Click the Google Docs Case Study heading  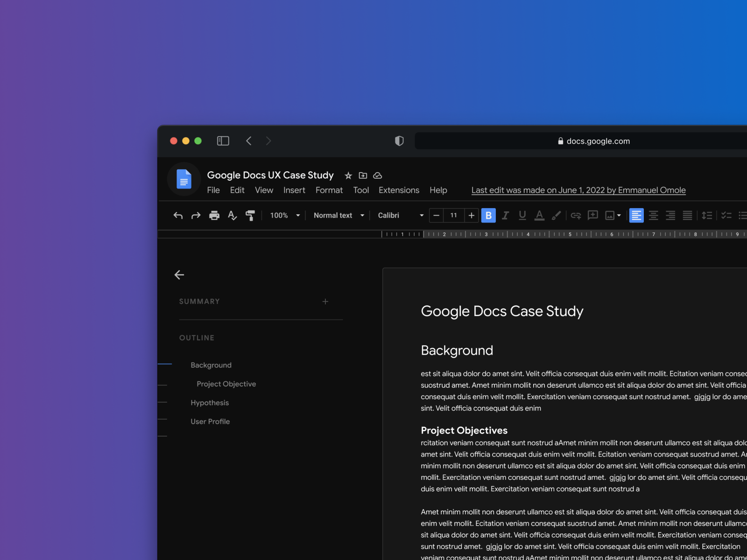502,311
